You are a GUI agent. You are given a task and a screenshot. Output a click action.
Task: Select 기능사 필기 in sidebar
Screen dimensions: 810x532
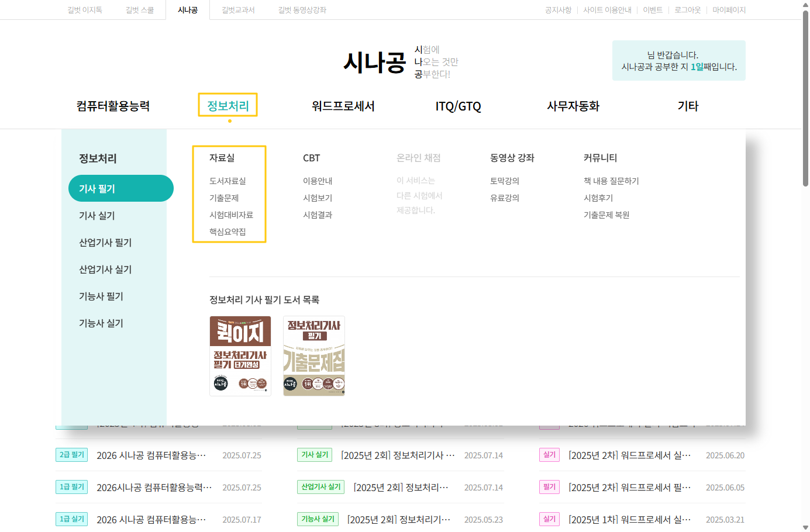pos(101,296)
